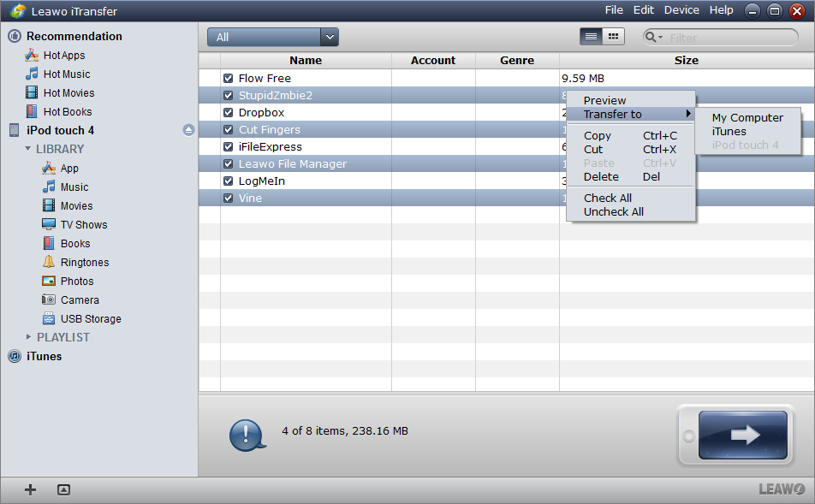This screenshot has width=815, height=504.
Task: Open Hot Books recommendation
Action: click(68, 111)
